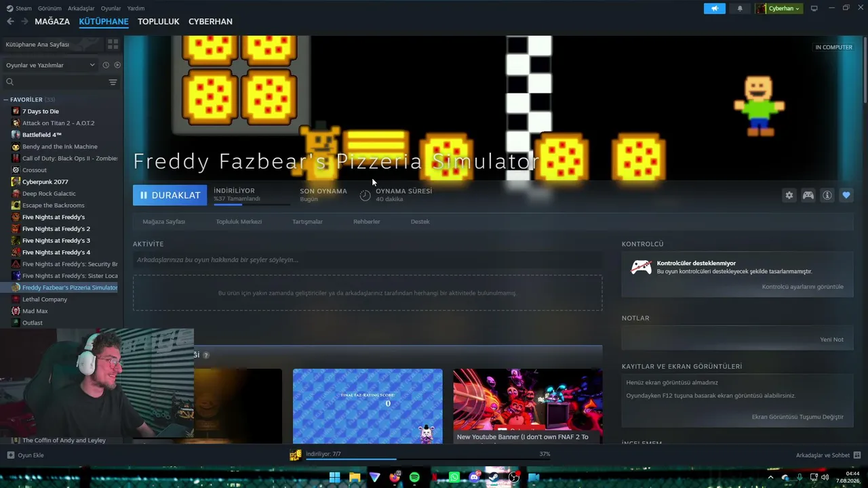Go to the KÜTÜPHANE tab

tap(104, 22)
